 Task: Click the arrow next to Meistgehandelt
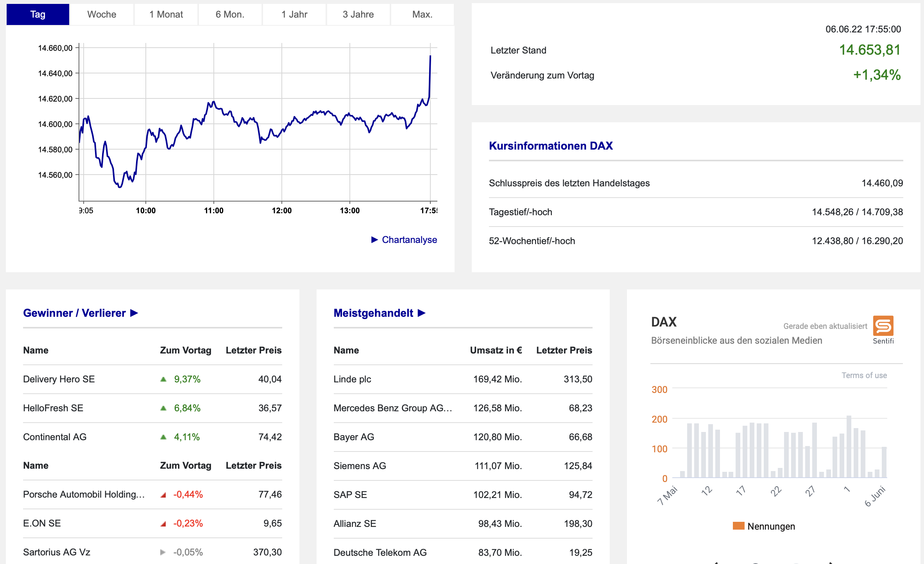pos(421,313)
